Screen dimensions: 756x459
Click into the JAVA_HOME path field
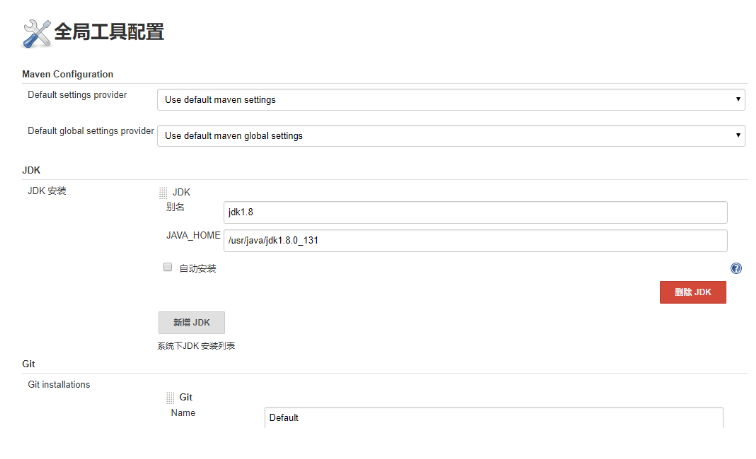pos(476,240)
